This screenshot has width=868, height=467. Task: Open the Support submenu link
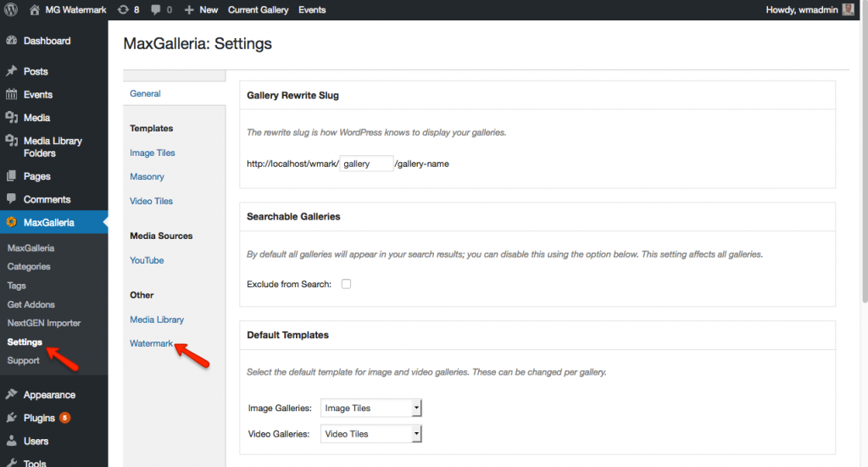[x=23, y=360]
